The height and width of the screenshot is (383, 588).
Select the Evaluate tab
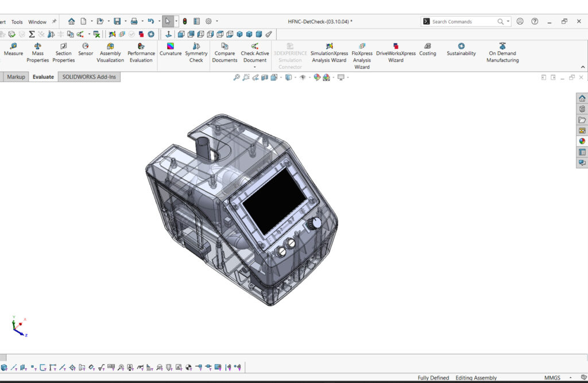tap(43, 77)
